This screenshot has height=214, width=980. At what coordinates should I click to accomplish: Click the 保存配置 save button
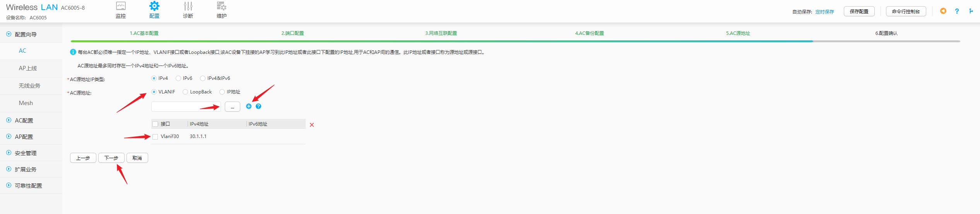click(859, 12)
